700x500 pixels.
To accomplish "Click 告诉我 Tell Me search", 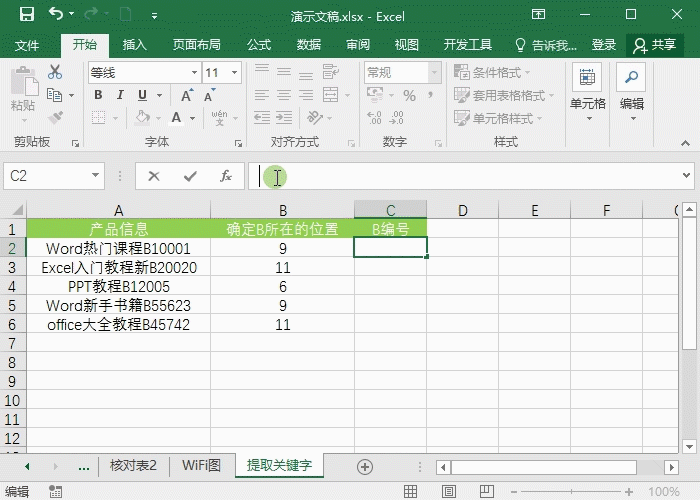I will [546, 45].
